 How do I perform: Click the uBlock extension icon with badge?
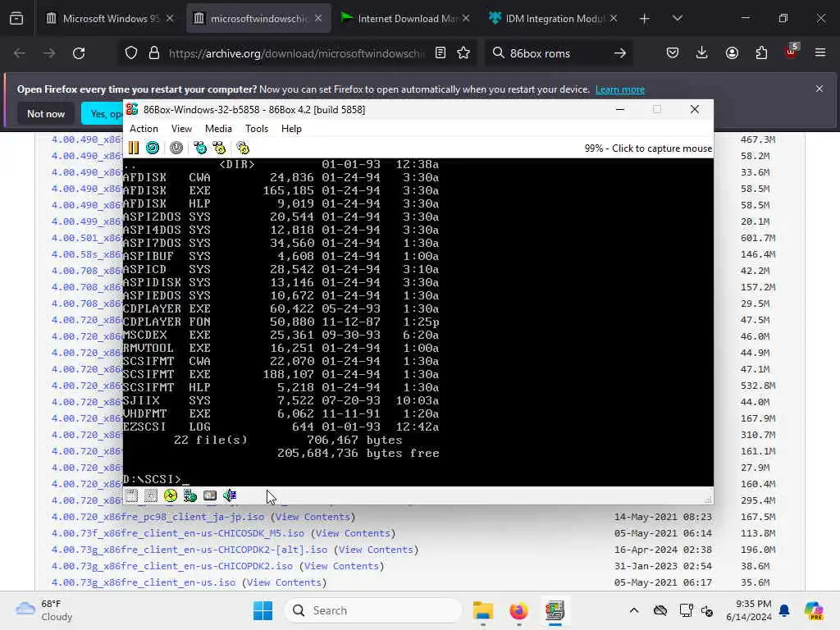pos(791,52)
